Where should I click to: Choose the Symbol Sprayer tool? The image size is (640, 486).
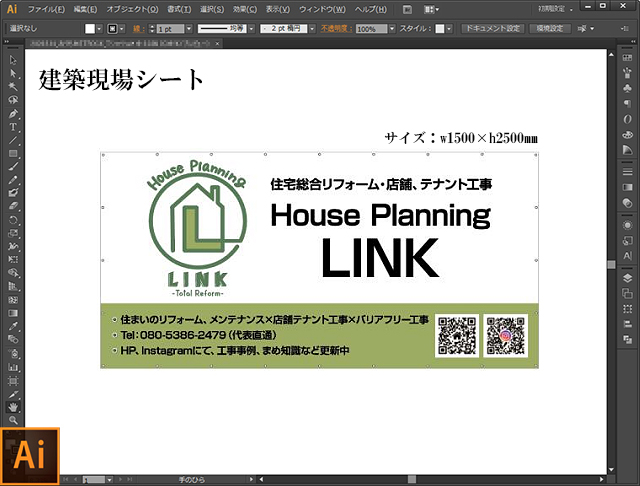pos(13,353)
